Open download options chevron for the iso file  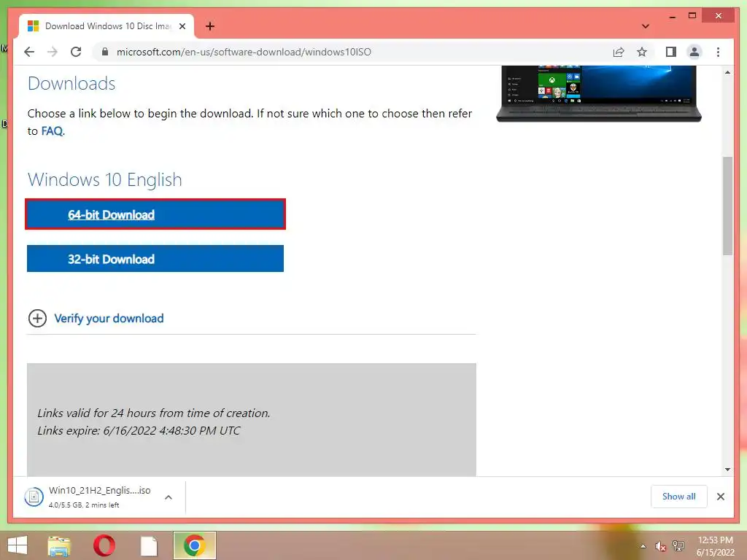(169, 497)
